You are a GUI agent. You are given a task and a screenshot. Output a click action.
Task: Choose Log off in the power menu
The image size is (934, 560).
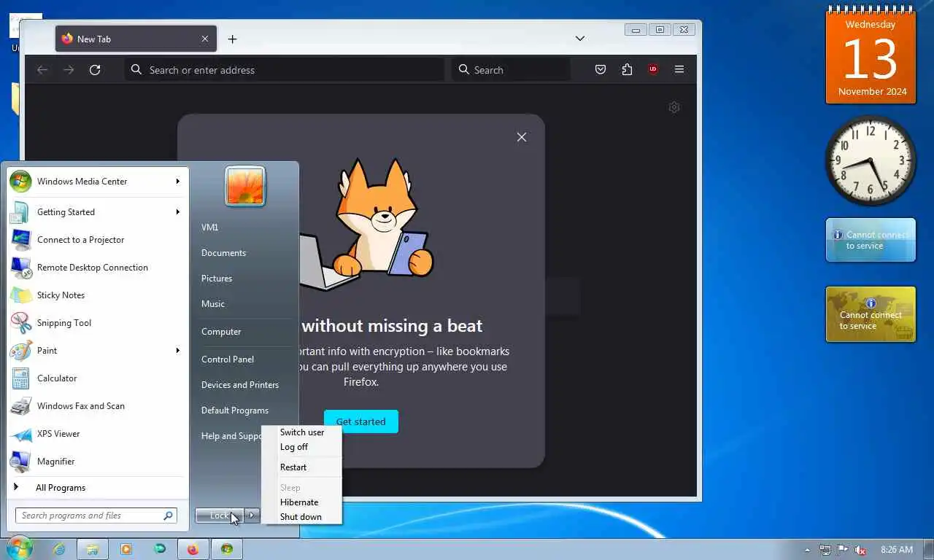[x=302, y=447]
